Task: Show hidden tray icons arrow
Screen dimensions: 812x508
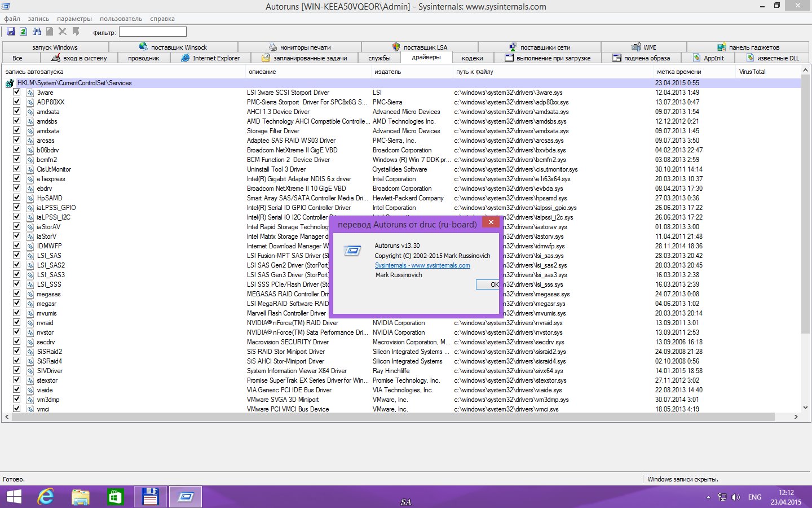Action: point(708,497)
